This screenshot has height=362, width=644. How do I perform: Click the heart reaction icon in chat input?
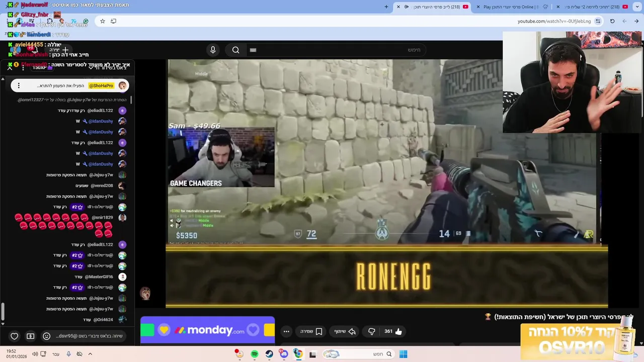[x=15, y=336]
